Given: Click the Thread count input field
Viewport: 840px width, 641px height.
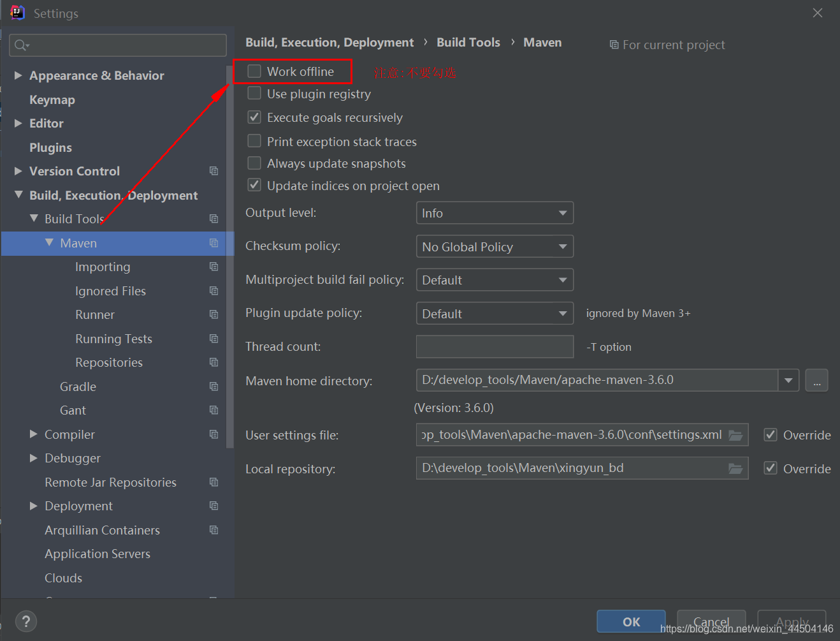Looking at the screenshot, I should pos(495,346).
